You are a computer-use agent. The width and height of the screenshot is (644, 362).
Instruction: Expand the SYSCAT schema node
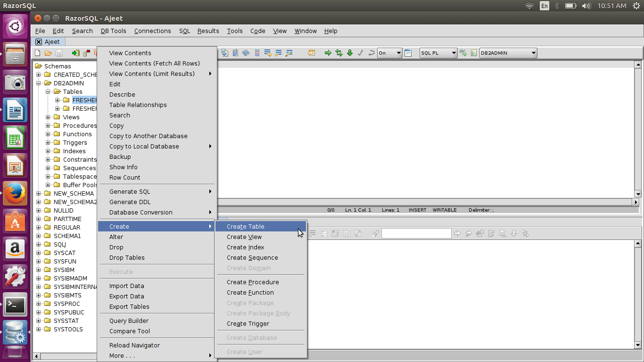(39, 253)
